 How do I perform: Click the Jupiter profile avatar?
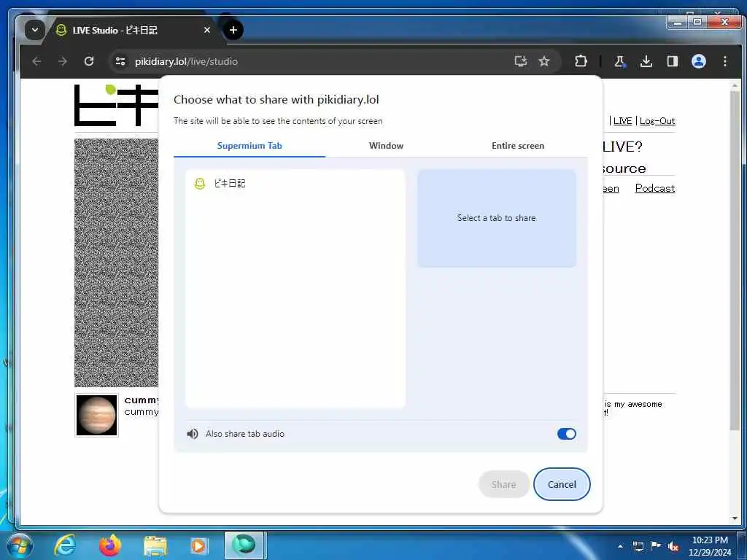coord(97,415)
